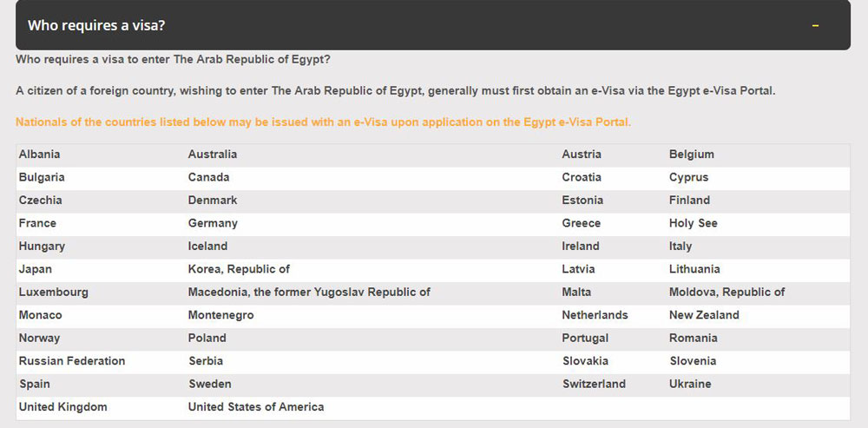Select the United Kingdom cell
Image resolution: width=868 pixels, height=428 pixels.
tap(63, 407)
